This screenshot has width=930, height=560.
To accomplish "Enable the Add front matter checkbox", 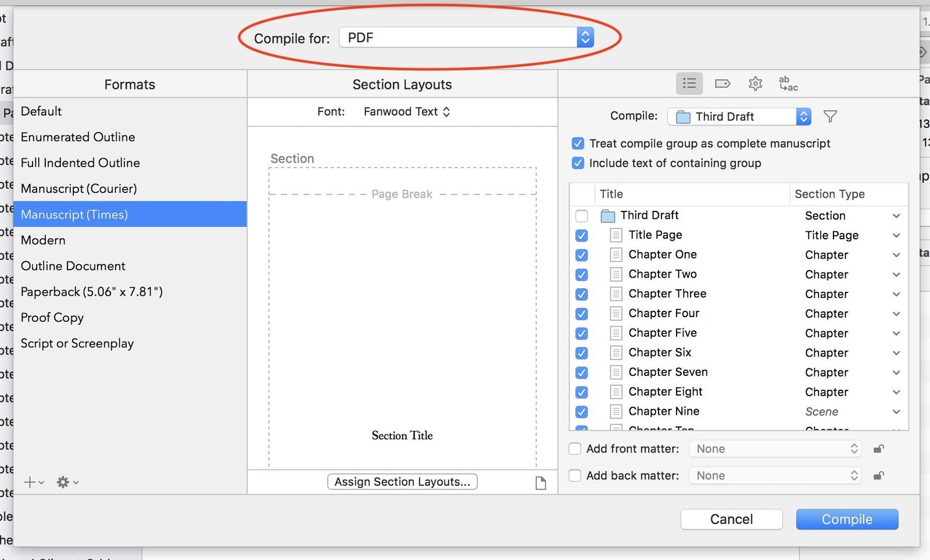I will 574,448.
